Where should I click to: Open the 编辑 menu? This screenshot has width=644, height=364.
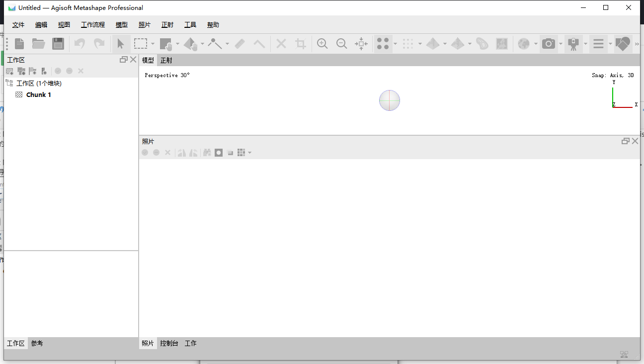coord(41,25)
